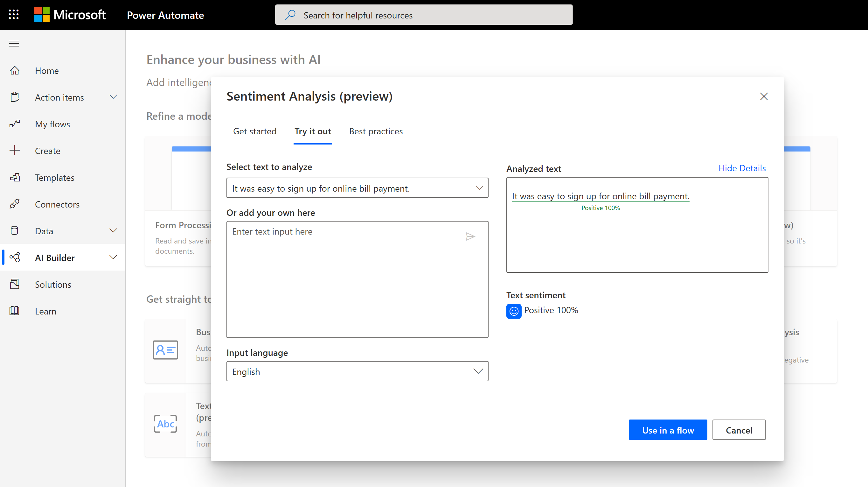Collapse the navigation hamburger menu
The image size is (868, 487).
[14, 44]
